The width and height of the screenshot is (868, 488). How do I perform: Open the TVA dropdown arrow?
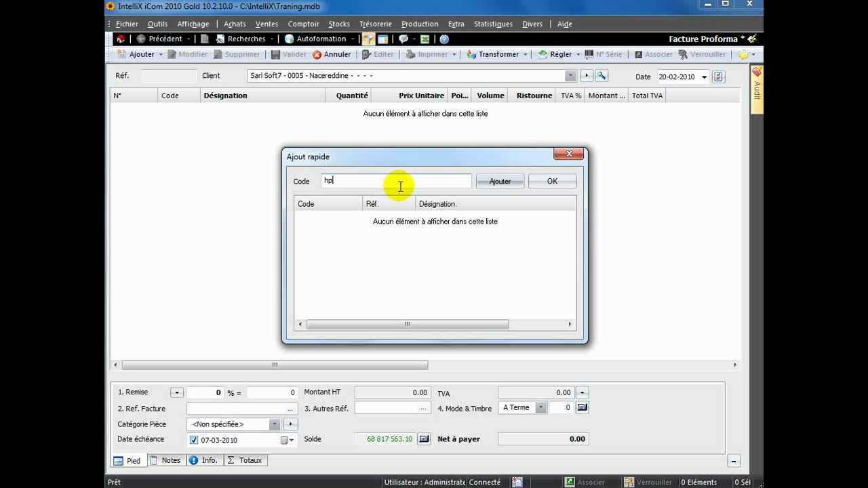[582, 392]
